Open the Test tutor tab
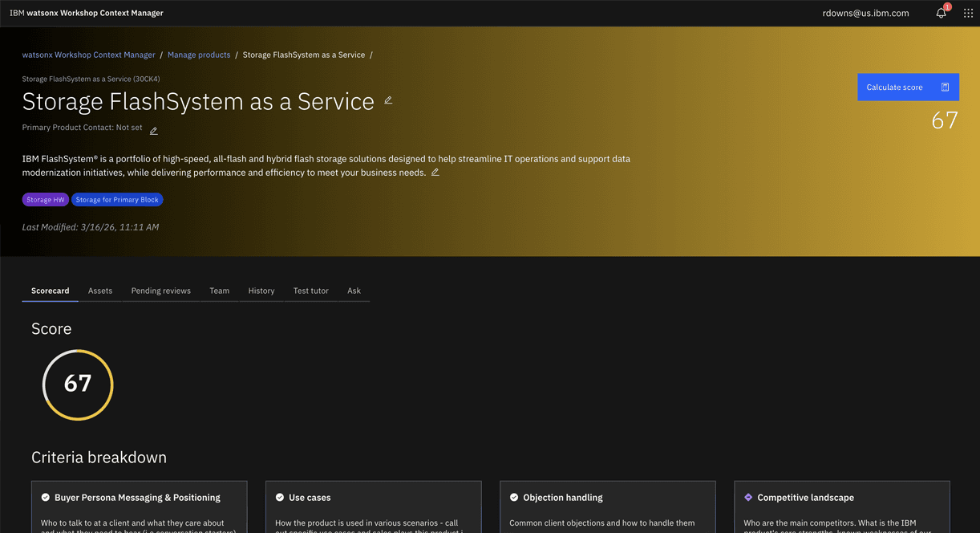 click(x=311, y=291)
